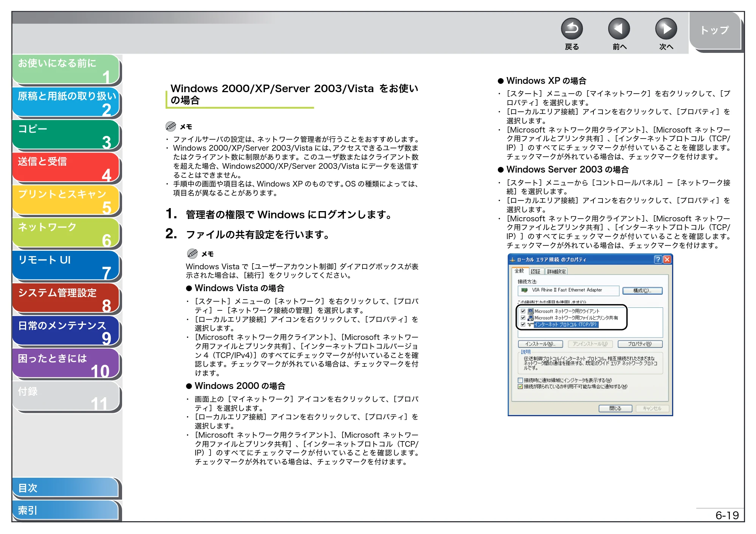Select chapter 3 コピー tab

(x=66, y=135)
